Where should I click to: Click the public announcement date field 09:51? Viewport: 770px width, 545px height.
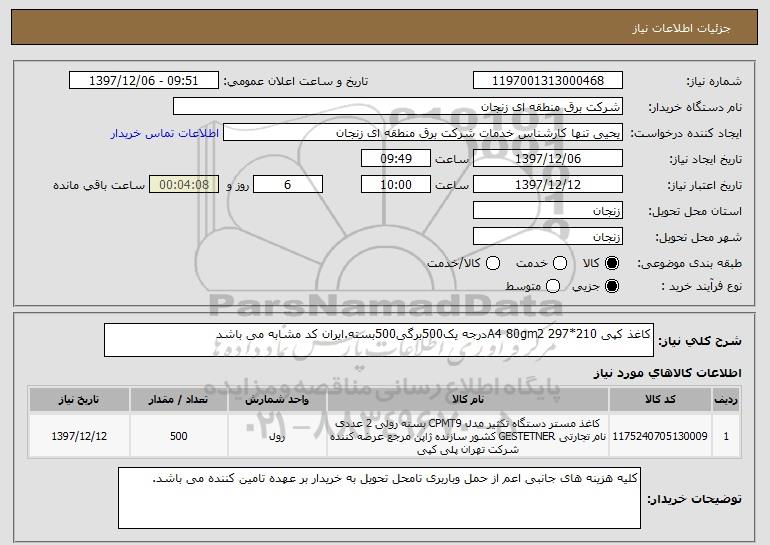click(x=144, y=81)
